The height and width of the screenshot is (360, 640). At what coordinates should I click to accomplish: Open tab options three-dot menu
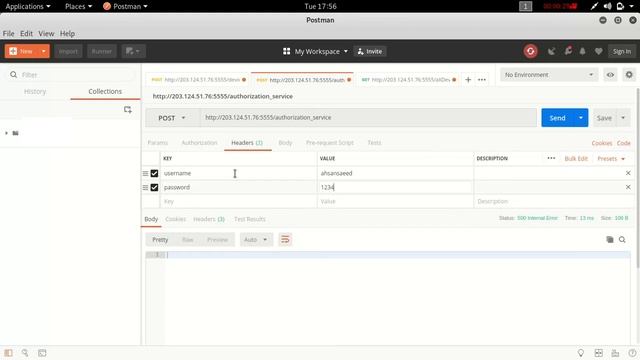pyautogui.click(x=482, y=80)
